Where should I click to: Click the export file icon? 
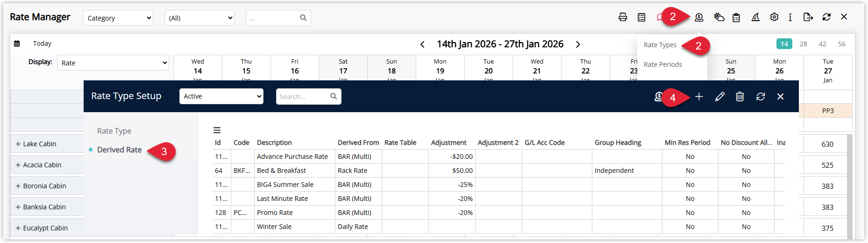(808, 17)
